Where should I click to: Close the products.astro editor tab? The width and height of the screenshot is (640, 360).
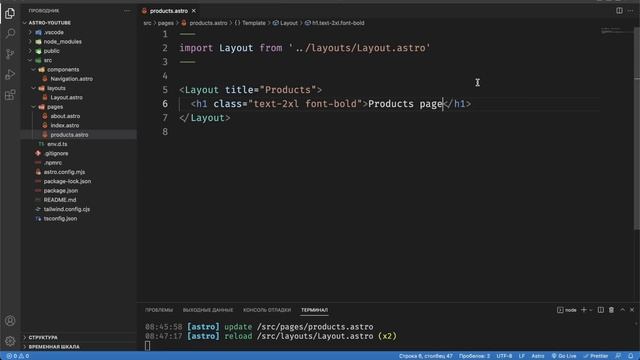(194, 11)
